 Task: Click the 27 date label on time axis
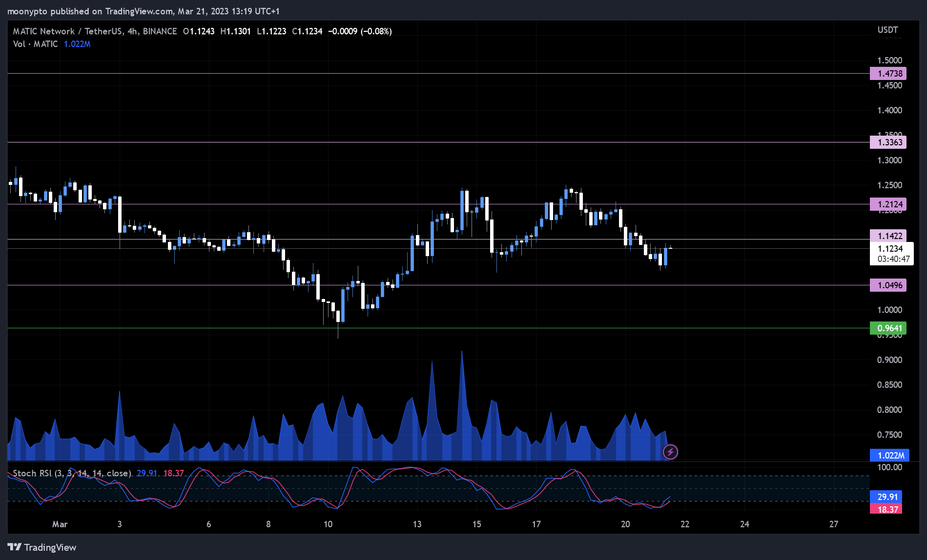click(x=834, y=524)
